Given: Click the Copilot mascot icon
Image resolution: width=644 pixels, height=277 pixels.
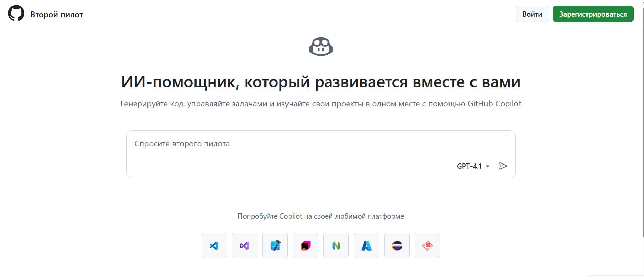Looking at the screenshot, I should click(321, 47).
